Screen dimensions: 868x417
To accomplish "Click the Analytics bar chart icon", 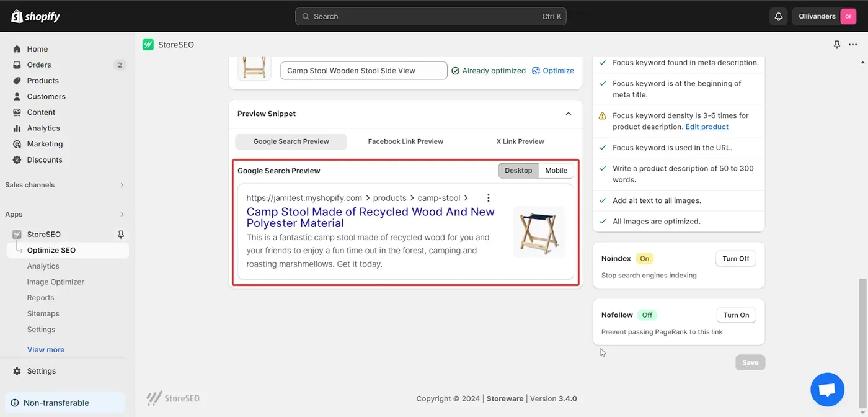I will (17, 128).
